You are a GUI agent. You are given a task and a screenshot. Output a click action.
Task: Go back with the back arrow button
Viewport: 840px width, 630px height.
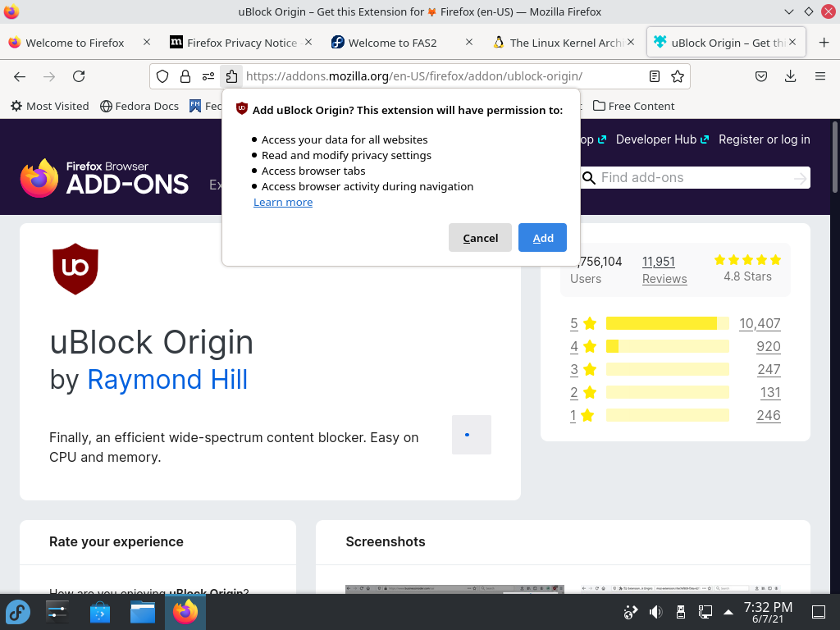[20, 76]
